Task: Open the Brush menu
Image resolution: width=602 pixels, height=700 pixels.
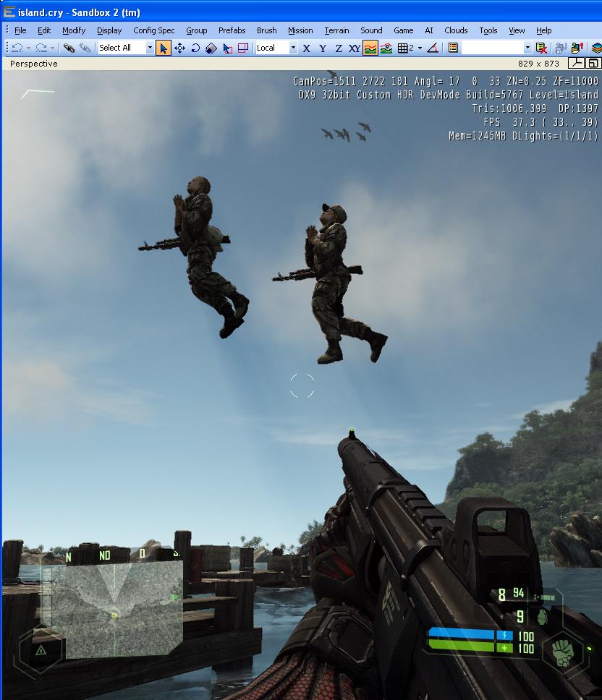Action: tap(266, 30)
